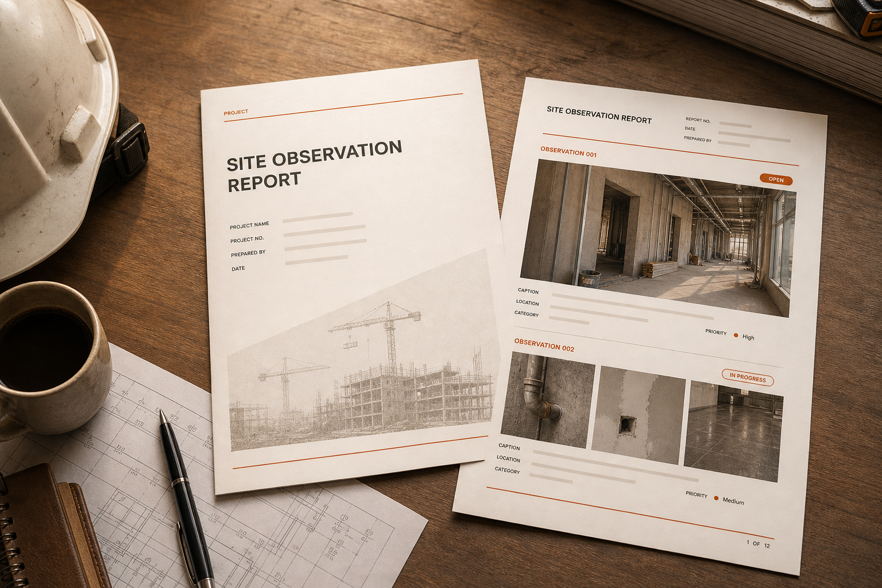882x588 pixels.
Task: Click the placeholder line beside "PROJECT NAME"
Action: (x=318, y=216)
